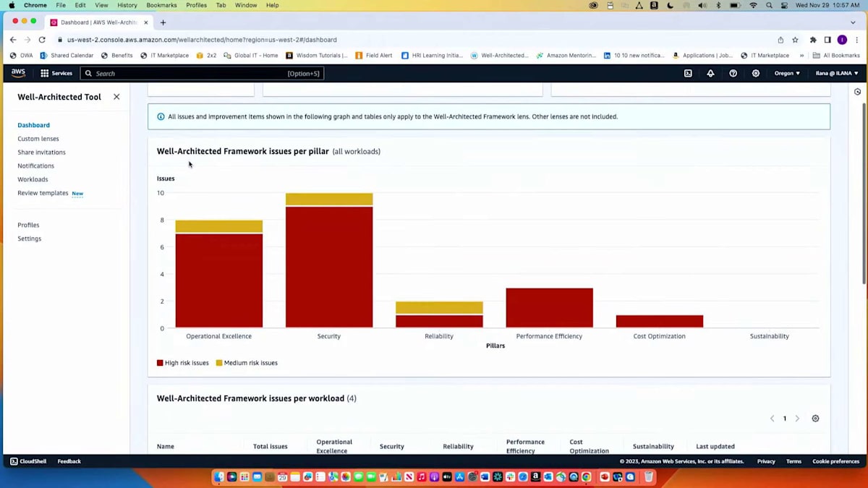Open the Chrome File menu
868x488 pixels.
[x=61, y=5]
